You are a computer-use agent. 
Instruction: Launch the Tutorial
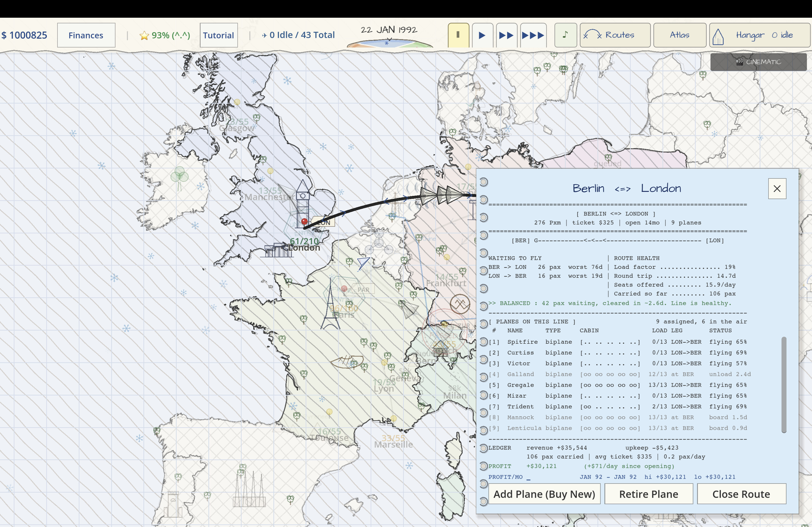(218, 35)
